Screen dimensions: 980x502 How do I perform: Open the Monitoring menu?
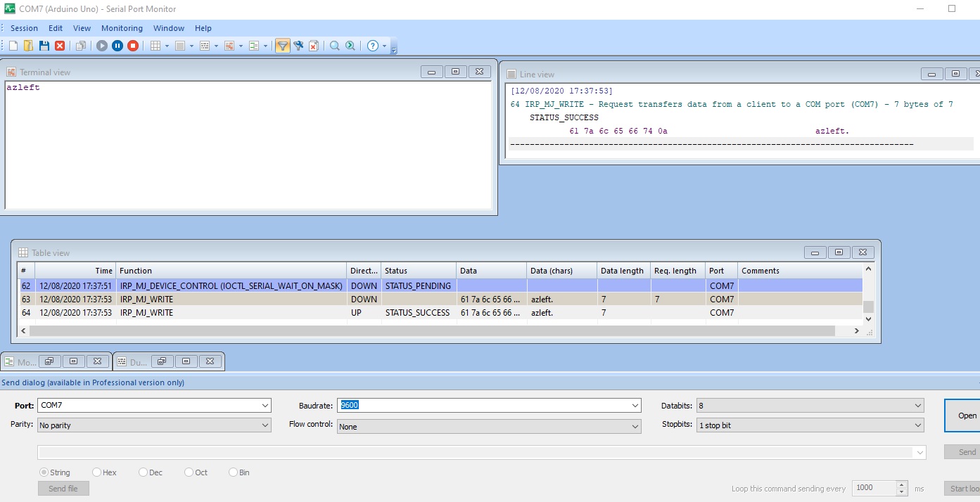pos(121,28)
